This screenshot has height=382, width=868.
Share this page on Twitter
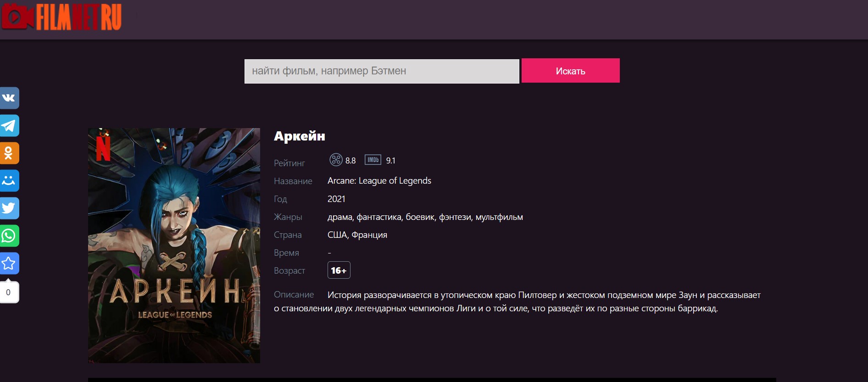click(x=9, y=208)
